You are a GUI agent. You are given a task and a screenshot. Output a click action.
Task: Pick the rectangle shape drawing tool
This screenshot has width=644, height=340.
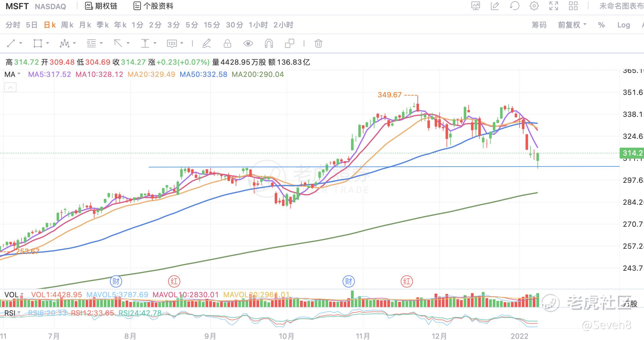coord(38,44)
